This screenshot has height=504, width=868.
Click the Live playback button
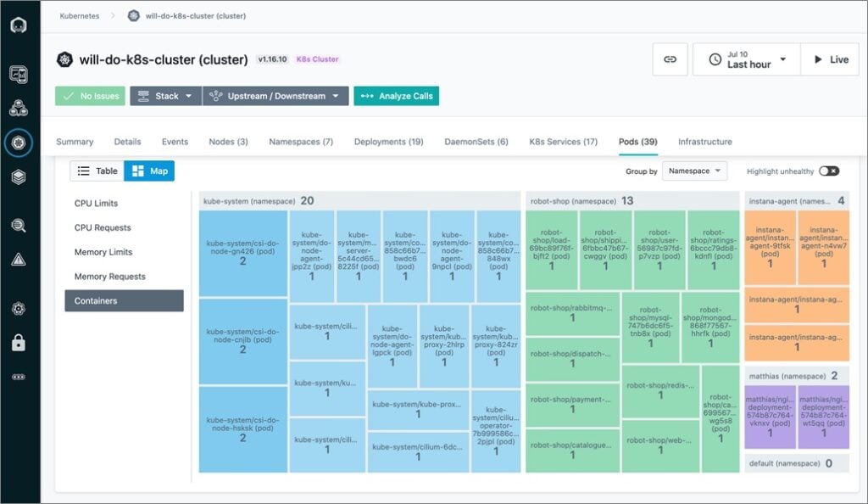pyautogui.click(x=828, y=59)
